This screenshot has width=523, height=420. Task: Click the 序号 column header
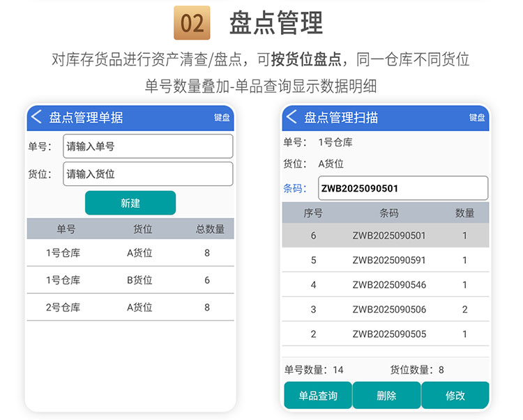(313, 213)
